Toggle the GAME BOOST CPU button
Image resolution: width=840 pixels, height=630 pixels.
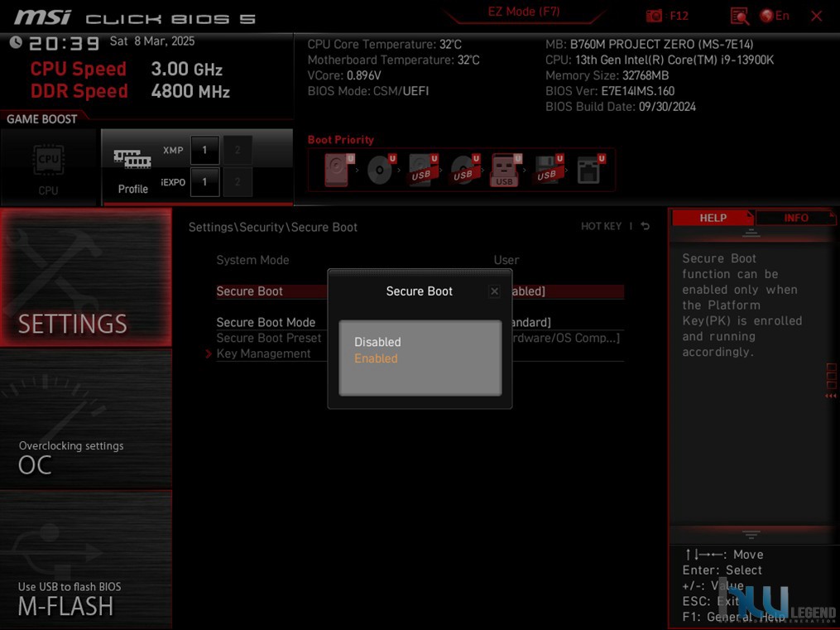click(48, 167)
